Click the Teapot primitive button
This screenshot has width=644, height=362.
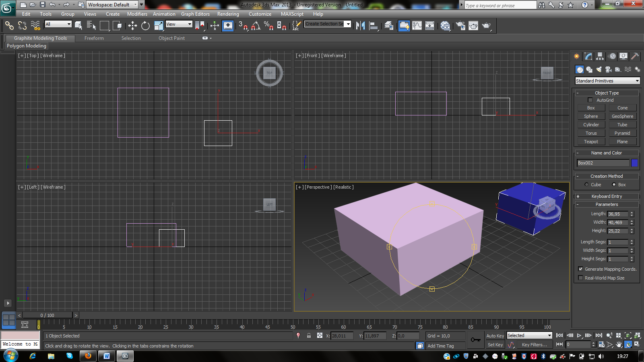[591, 142]
